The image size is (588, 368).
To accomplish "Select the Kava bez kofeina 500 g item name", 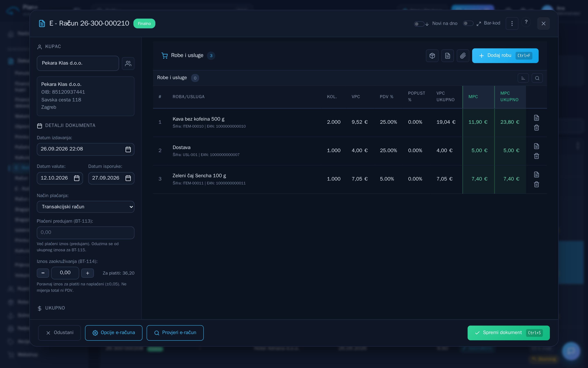I will pyautogui.click(x=198, y=119).
